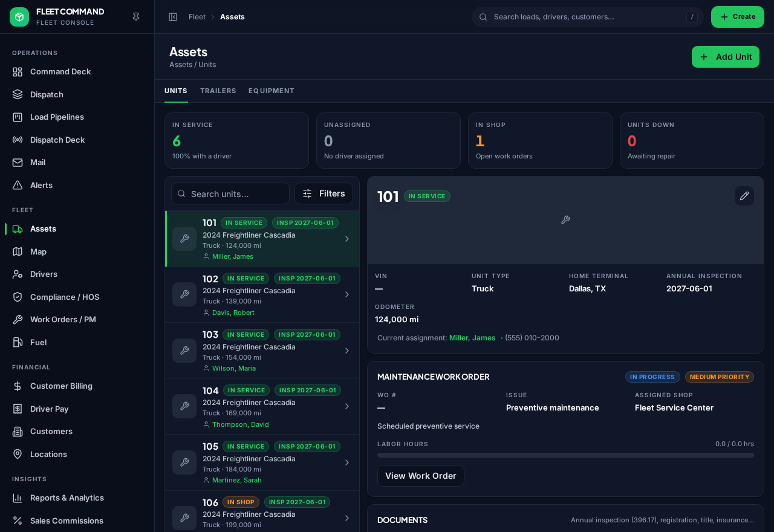Screen dimensions: 774x532
Task: Open Mail from the sidebar
Action: click(x=77, y=162)
